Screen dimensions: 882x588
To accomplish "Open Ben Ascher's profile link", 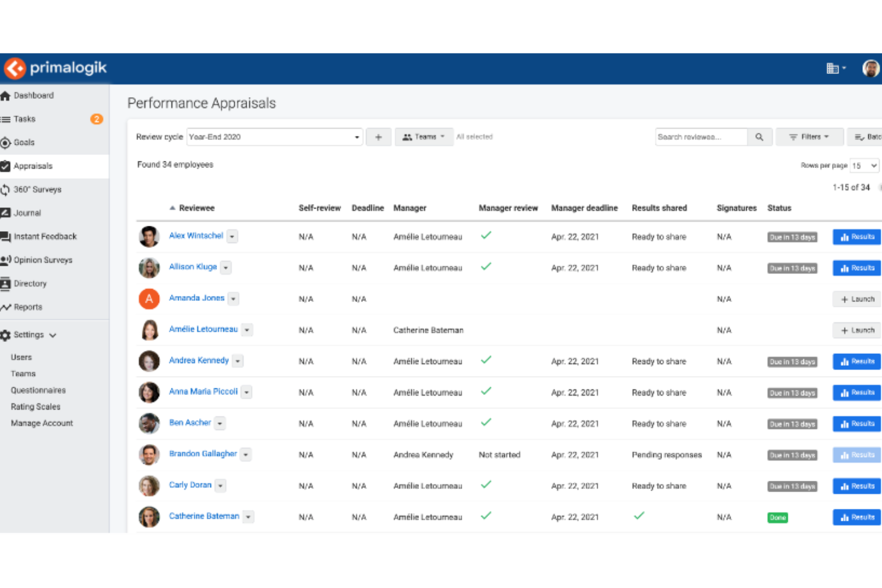I will click(190, 422).
